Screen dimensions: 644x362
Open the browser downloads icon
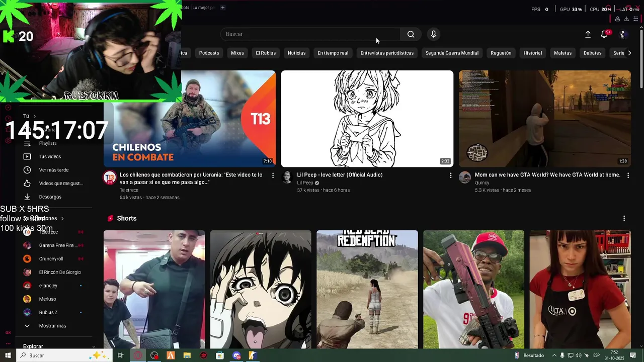[x=626, y=19]
